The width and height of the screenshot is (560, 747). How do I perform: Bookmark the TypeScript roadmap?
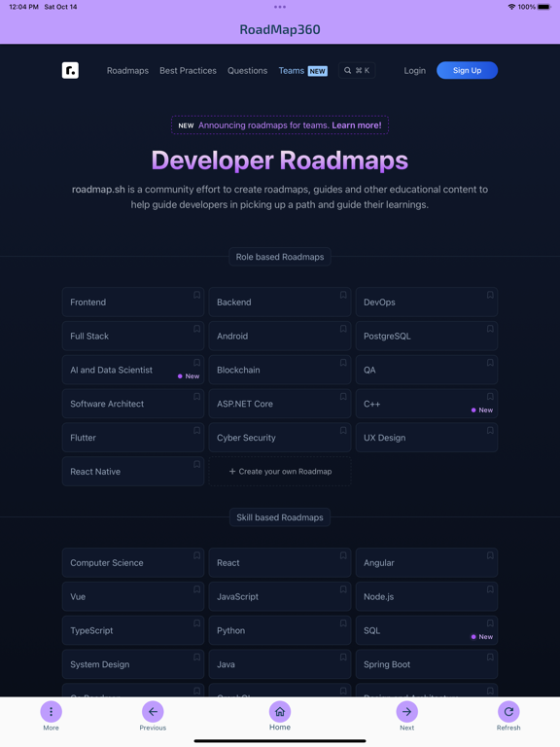click(196, 623)
